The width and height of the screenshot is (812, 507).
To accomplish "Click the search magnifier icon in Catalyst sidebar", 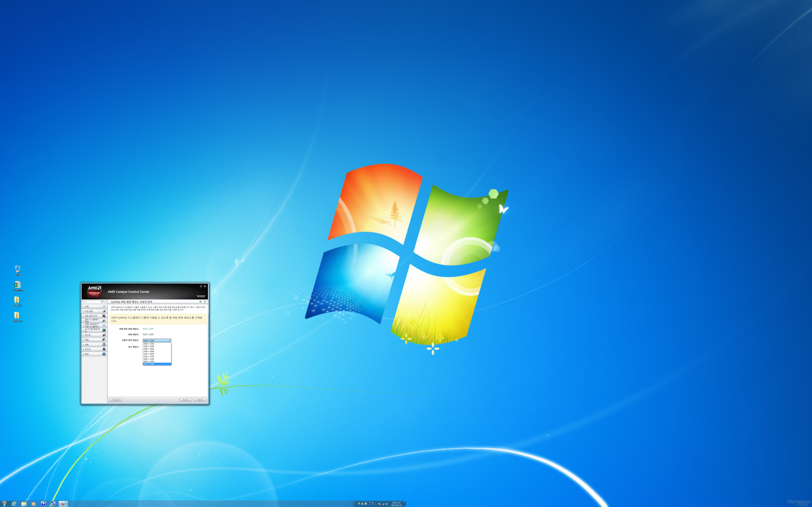I will click(102, 302).
